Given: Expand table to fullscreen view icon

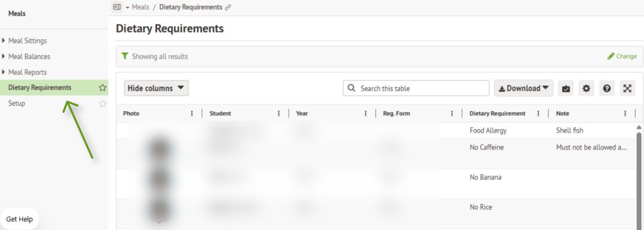Looking at the screenshot, I should 627,88.
